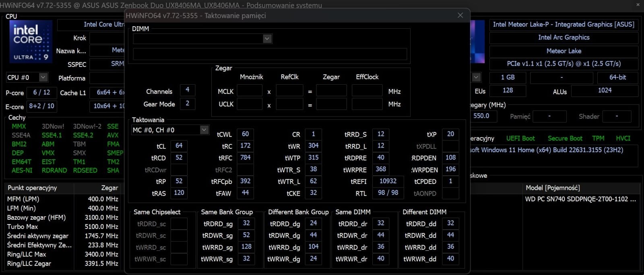Click the Ring/LLC Max row

click(62, 254)
